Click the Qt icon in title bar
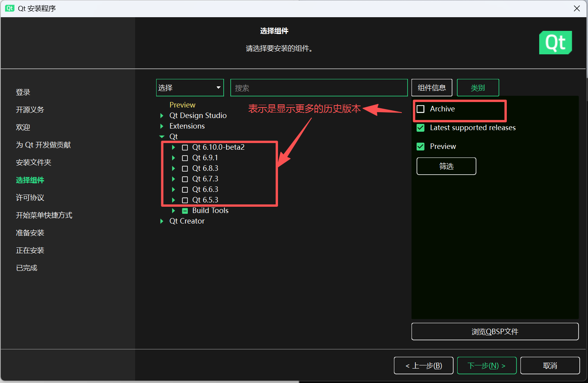 [10, 8]
